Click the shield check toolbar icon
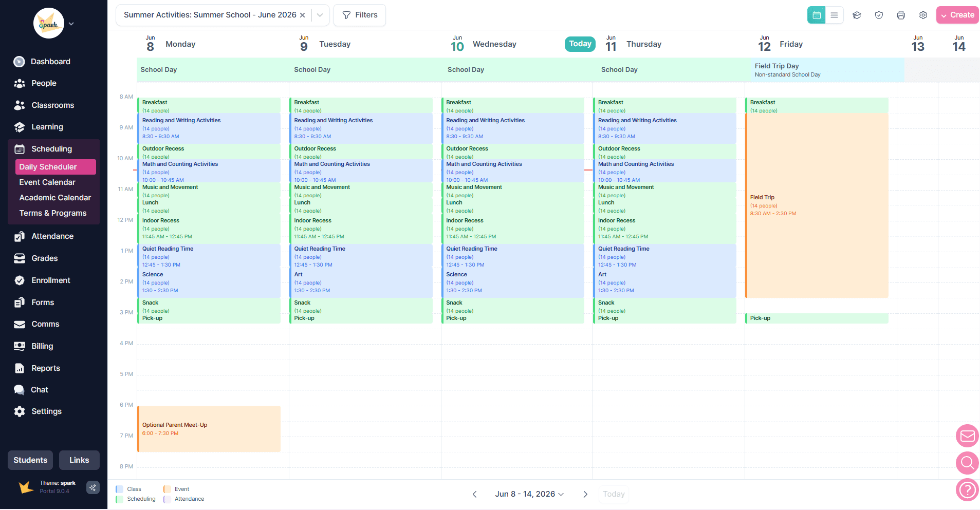 879,15
